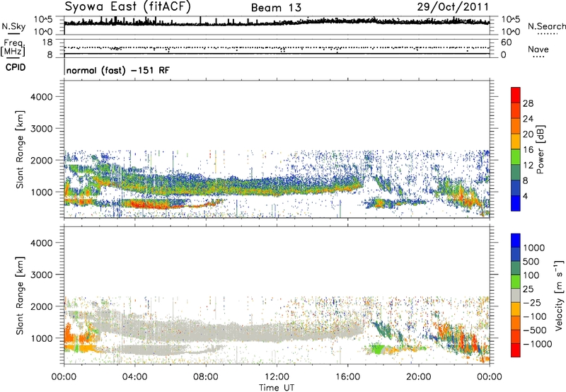566x392 pixels.
Task: Select the "16:00" time tick label
Action: pyautogui.click(x=347, y=377)
